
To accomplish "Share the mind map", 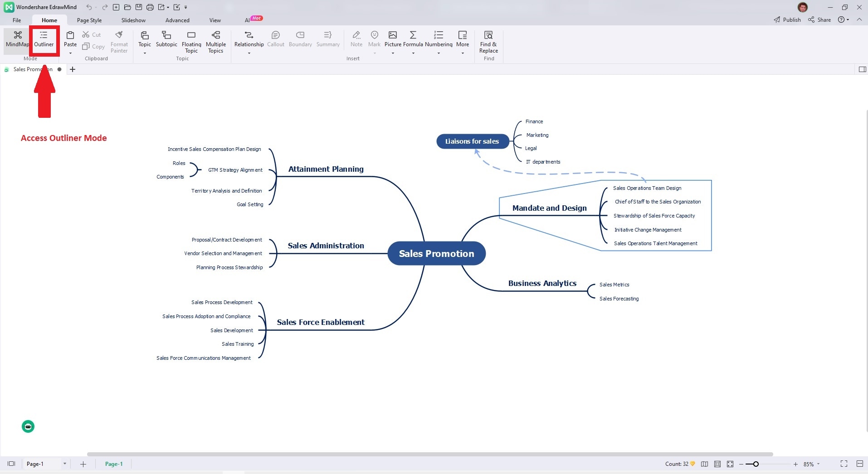I will click(x=819, y=19).
